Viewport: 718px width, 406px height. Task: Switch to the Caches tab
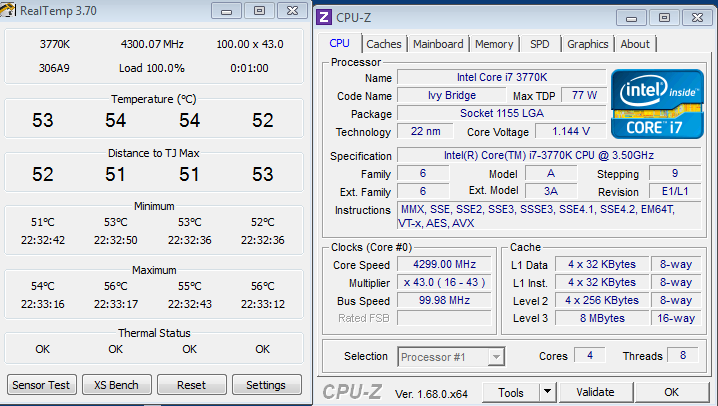pos(384,44)
